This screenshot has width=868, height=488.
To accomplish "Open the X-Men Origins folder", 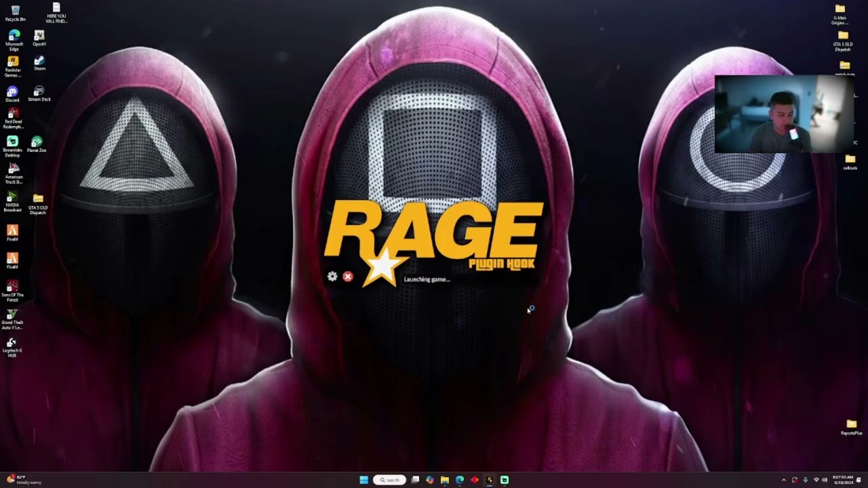I will pos(840,14).
